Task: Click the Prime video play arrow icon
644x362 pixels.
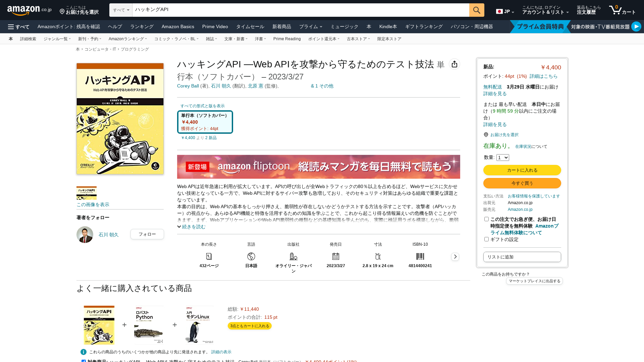Action: (x=636, y=26)
